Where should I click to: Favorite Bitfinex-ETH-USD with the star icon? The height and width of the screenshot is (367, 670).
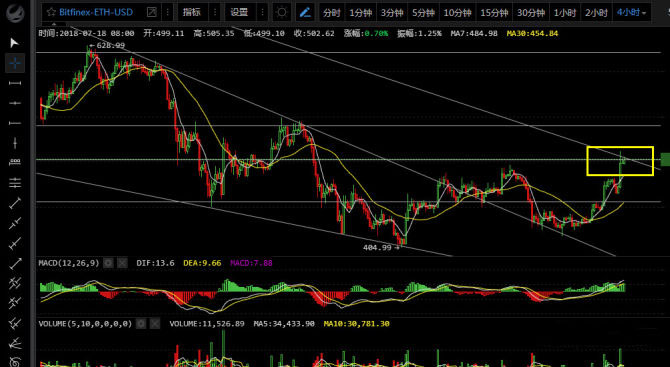[x=51, y=12]
